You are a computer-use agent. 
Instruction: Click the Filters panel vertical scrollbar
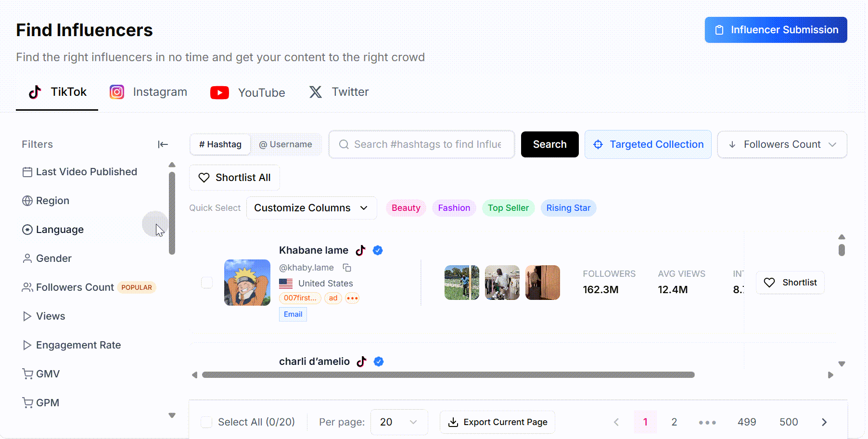[x=172, y=213]
